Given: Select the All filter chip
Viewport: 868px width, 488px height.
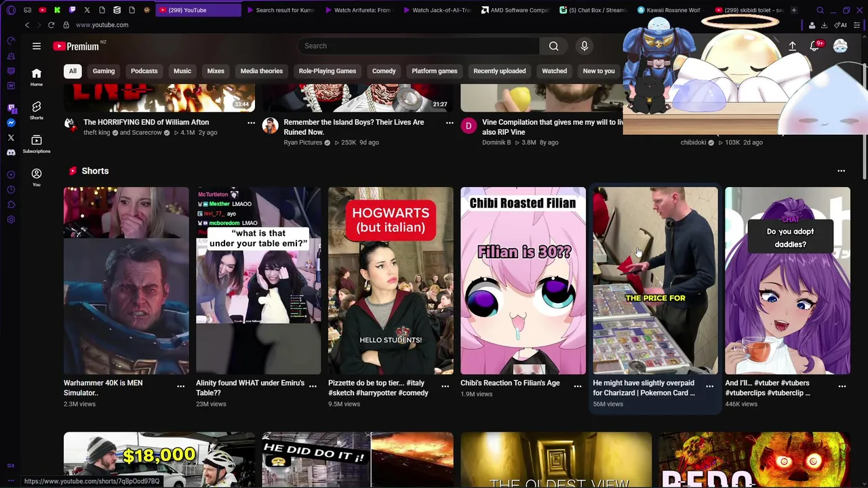Looking at the screenshot, I should (73, 71).
